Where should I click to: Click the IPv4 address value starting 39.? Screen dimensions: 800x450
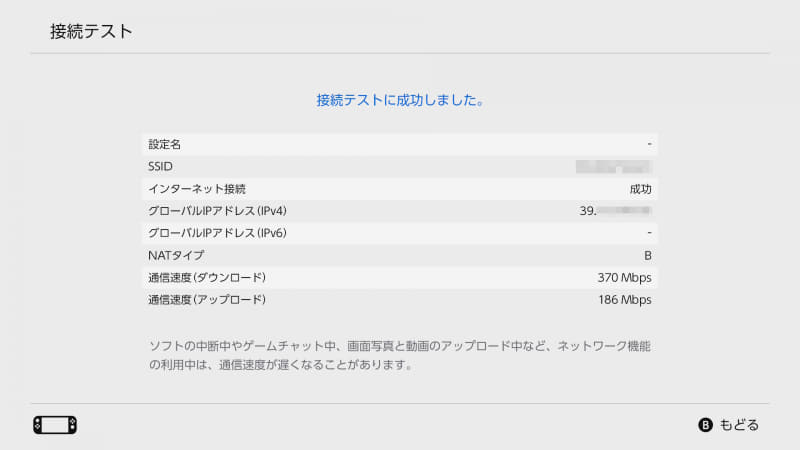[615, 211]
